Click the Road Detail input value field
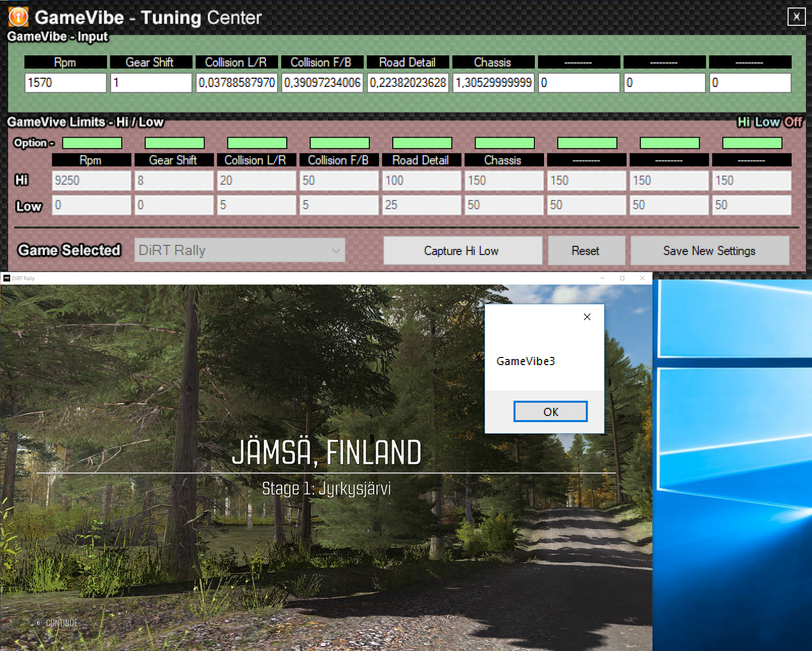812x651 pixels. click(408, 83)
